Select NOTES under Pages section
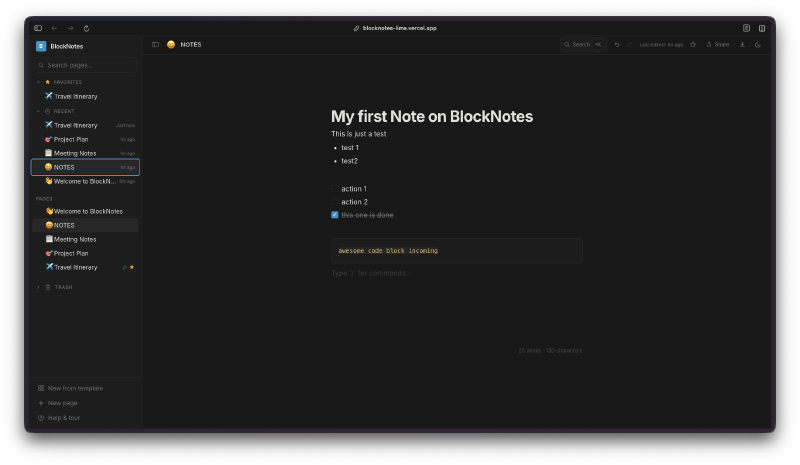Image resolution: width=800 pixels, height=465 pixels. (85, 225)
